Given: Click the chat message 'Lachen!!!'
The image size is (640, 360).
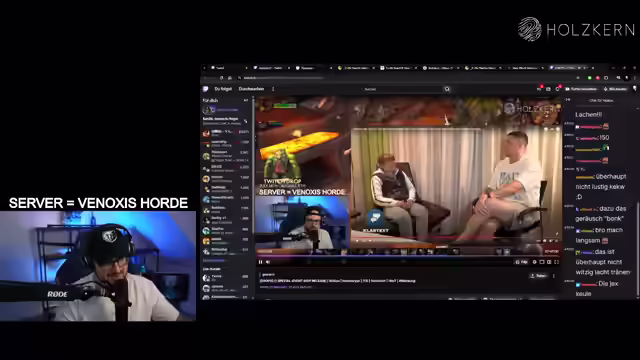Looking at the screenshot, I should (589, 115).
